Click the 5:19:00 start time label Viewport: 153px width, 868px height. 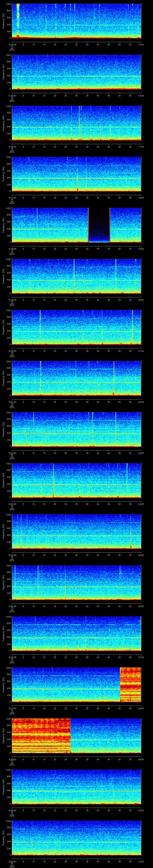click(x=12, y=300)
